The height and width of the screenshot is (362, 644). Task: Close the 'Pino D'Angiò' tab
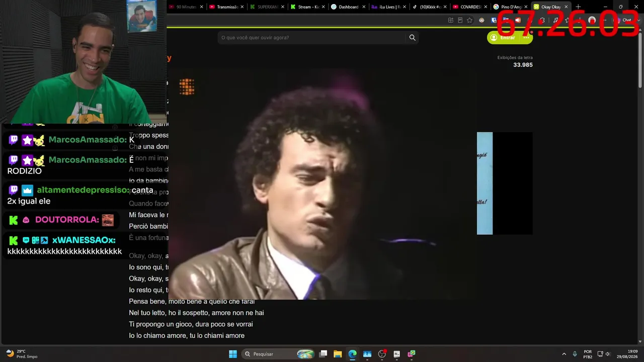[x=526, y=7]
